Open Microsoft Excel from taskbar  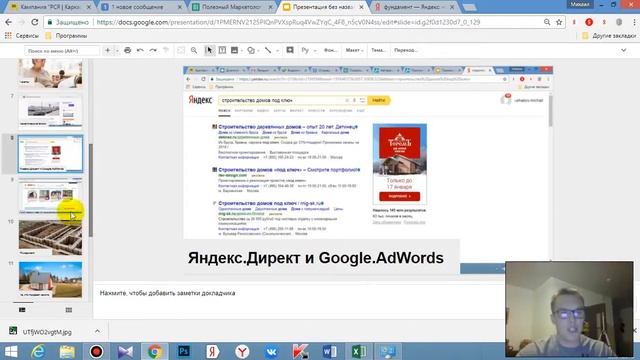359,351
